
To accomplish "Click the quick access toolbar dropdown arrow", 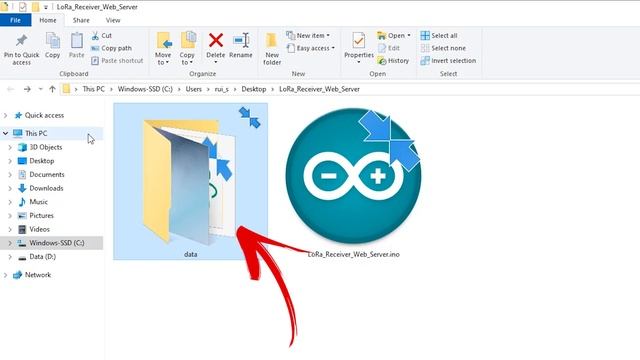I will pos(46,7).
